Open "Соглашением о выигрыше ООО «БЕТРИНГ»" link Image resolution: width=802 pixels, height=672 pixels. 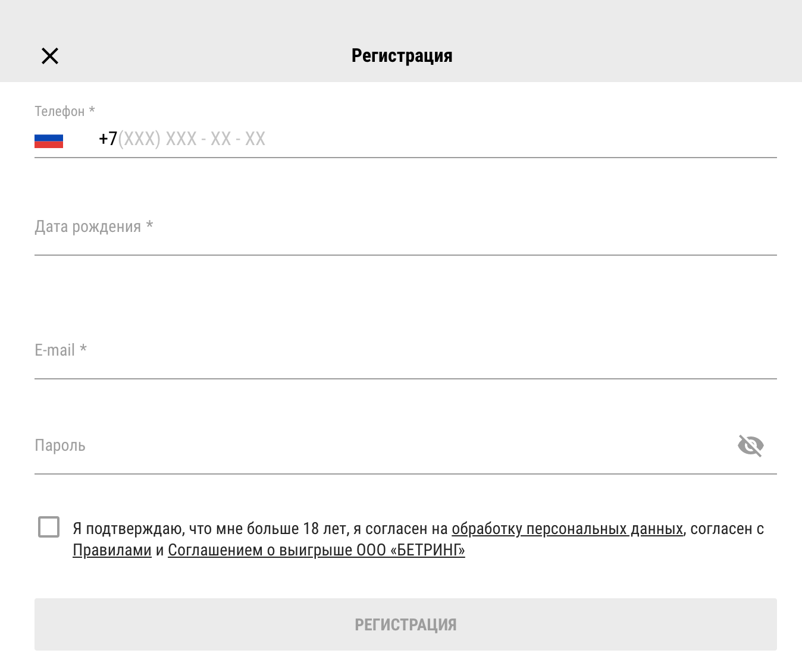[316, 550]
